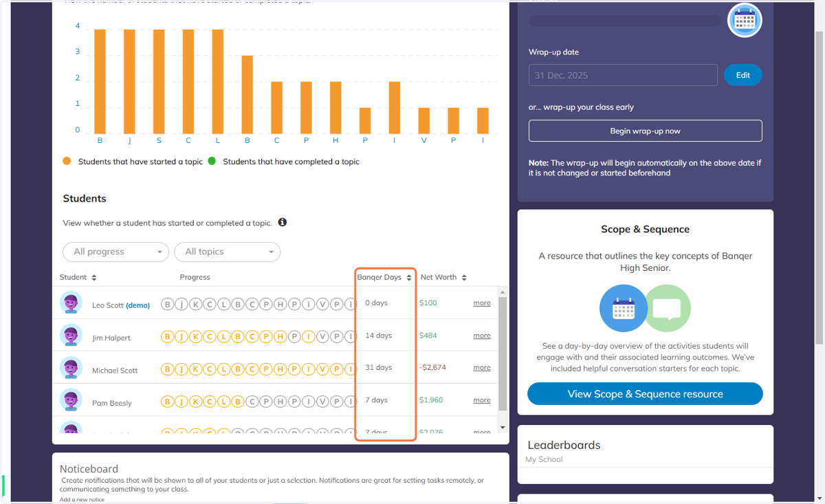
Task: Click the more link in Michael Scott's row
Action: coord(482,367)
